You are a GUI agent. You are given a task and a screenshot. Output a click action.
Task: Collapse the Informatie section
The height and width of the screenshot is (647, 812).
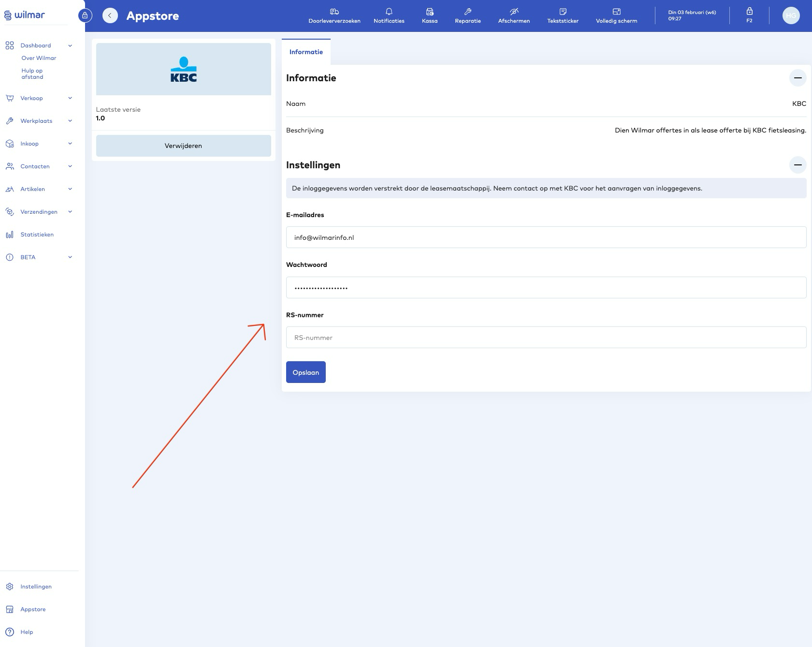(x=797, y=78)
